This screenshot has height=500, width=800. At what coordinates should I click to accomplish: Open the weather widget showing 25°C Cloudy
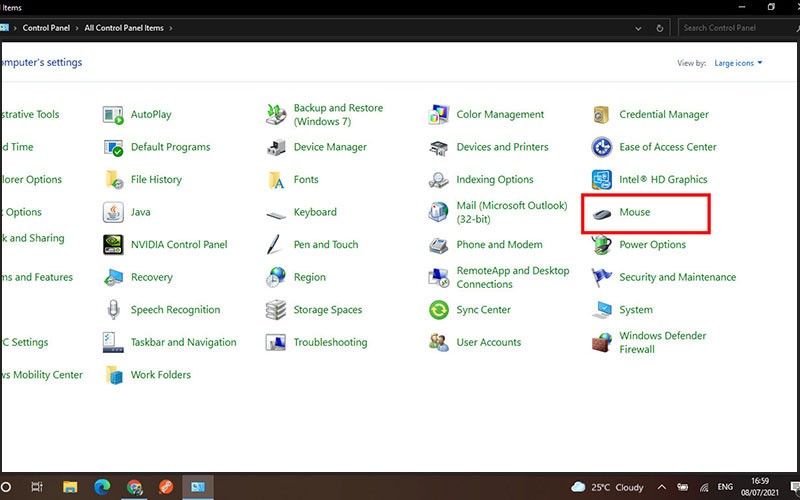click(x=607, y=487)
